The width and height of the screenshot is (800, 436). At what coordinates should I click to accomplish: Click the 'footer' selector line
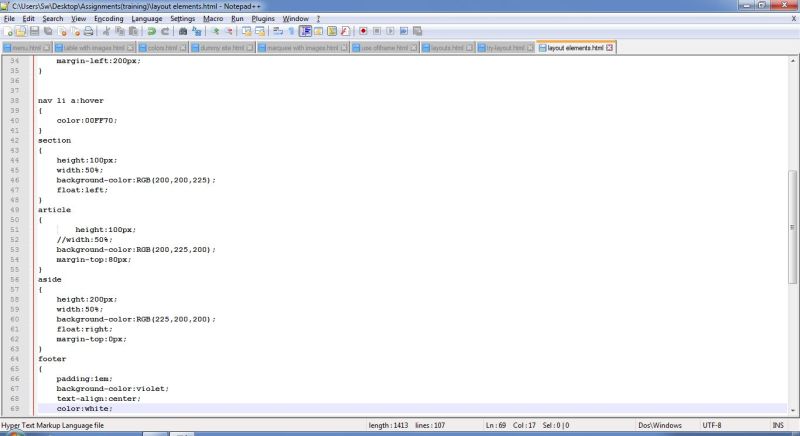52,359
